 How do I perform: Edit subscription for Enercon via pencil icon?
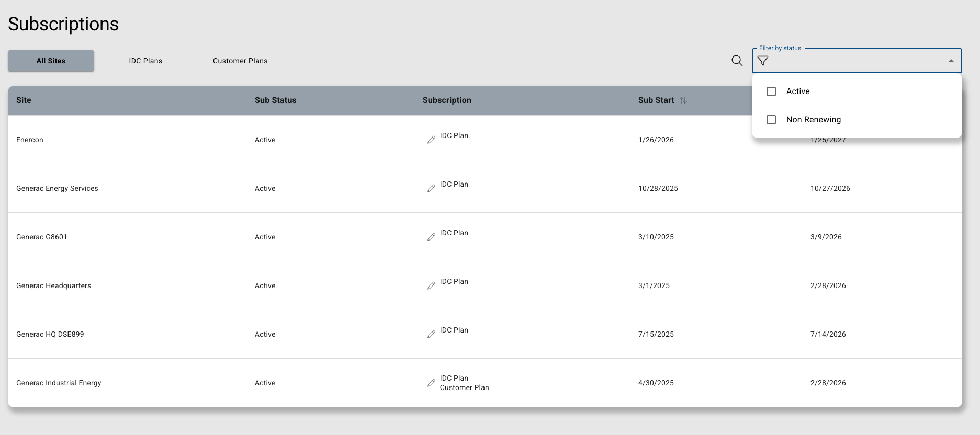(431, 140)
